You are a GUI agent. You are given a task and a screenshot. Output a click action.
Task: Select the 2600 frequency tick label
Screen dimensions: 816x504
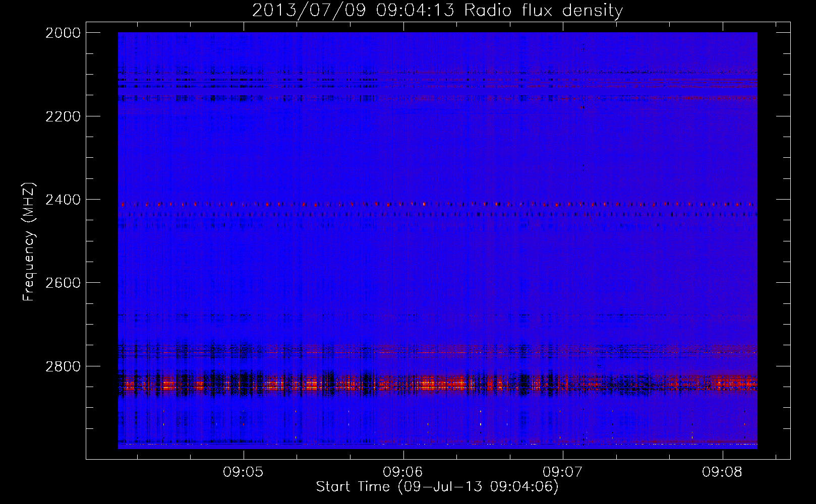[x=63, y=283]
